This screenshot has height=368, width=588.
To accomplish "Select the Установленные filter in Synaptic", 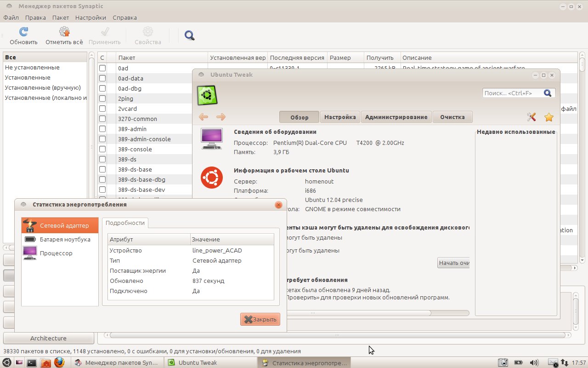I will coord(28,77).
